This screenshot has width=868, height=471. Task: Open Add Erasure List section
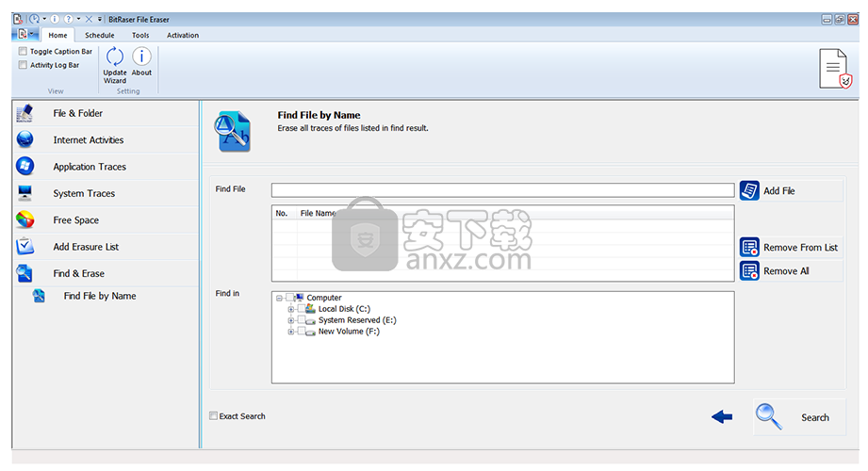coord(106,246)
